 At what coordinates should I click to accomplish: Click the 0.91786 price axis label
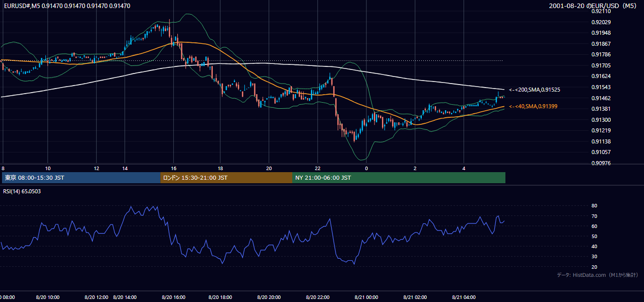(x=602, y=54)
